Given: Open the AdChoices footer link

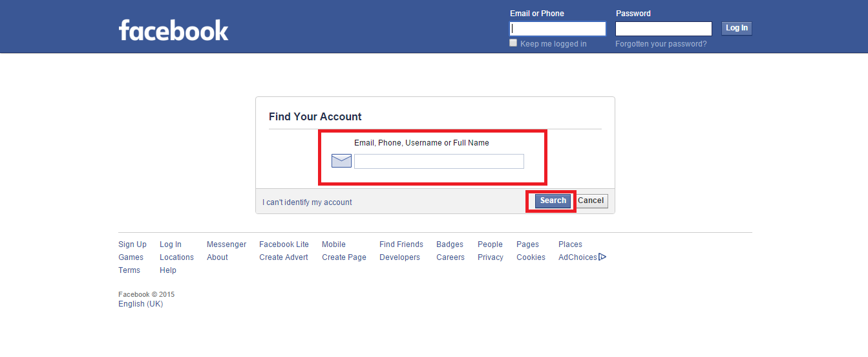Looking at the screenshot, I should [578, 257].
